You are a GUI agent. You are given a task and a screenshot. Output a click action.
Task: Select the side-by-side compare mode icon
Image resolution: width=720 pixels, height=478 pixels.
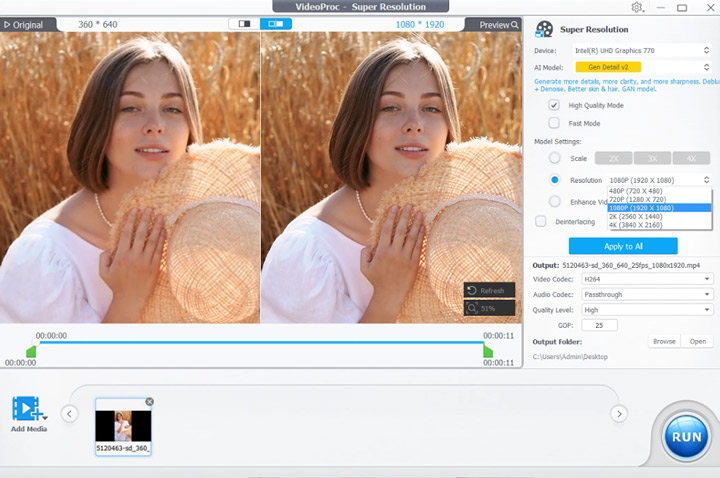276,24
